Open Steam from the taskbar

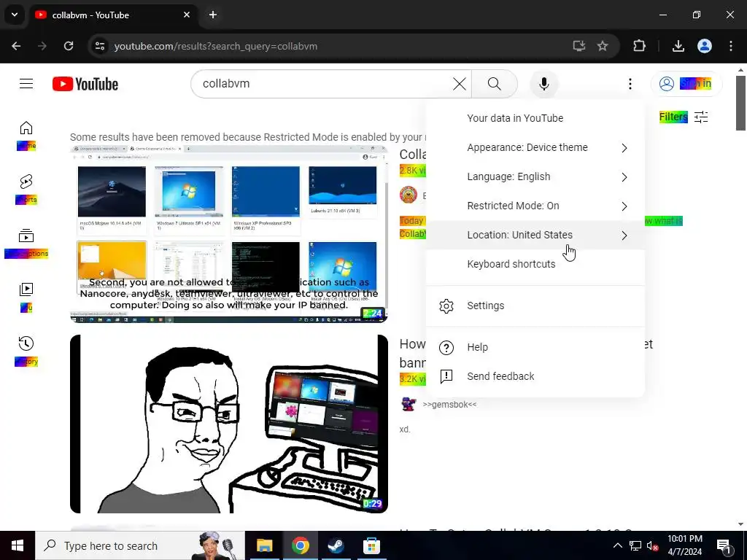[336, 545]
